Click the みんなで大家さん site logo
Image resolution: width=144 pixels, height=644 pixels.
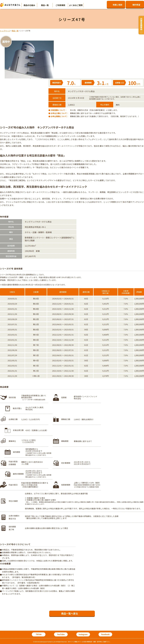click(x=10, y=5)
